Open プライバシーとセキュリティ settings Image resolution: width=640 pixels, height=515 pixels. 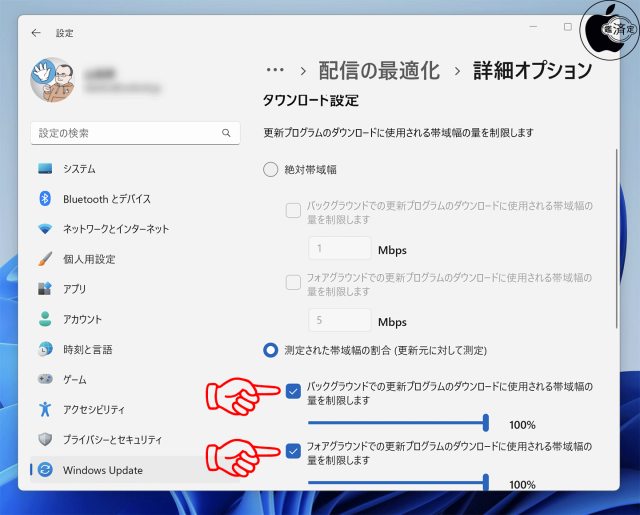[135, 440]
